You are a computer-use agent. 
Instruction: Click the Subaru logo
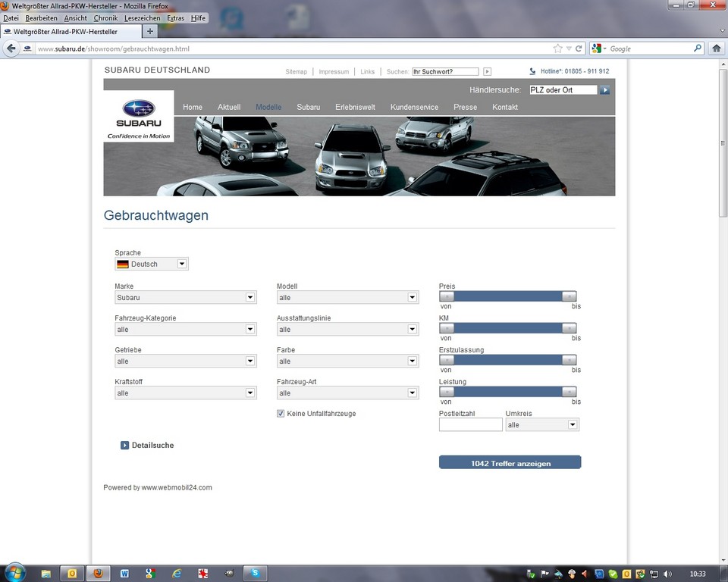138,116
